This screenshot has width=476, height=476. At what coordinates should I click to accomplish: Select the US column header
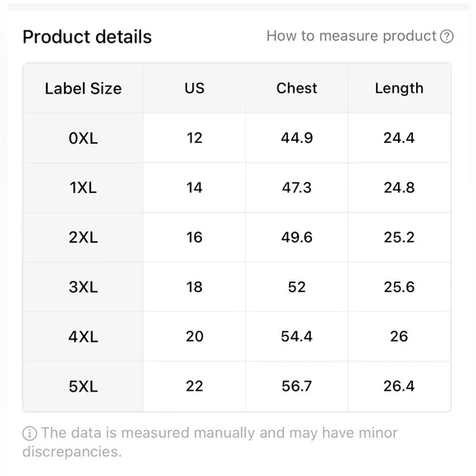195,89
